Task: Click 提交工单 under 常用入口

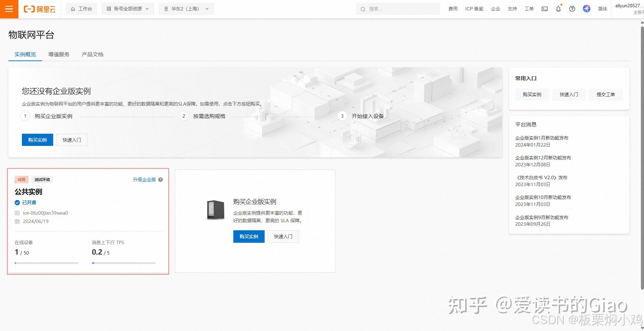Action: click(x=606, y=94)
